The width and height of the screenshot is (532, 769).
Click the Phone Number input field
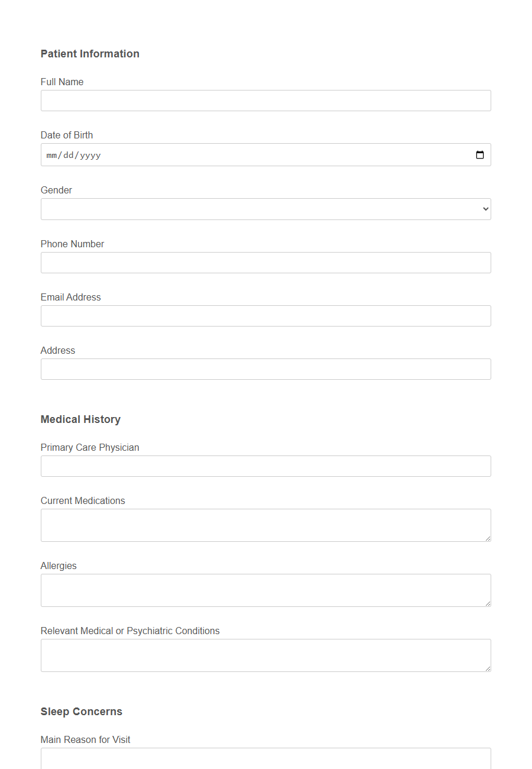click(265, 262)
